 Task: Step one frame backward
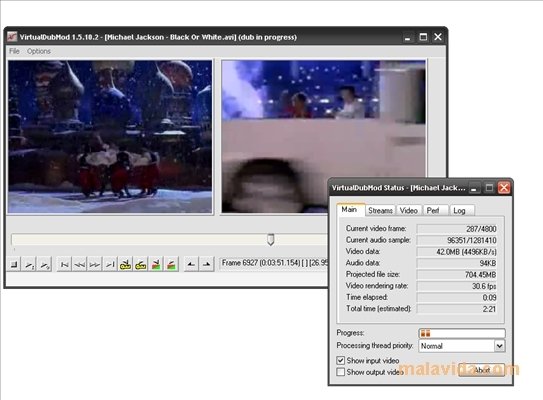tap(80, 264)
